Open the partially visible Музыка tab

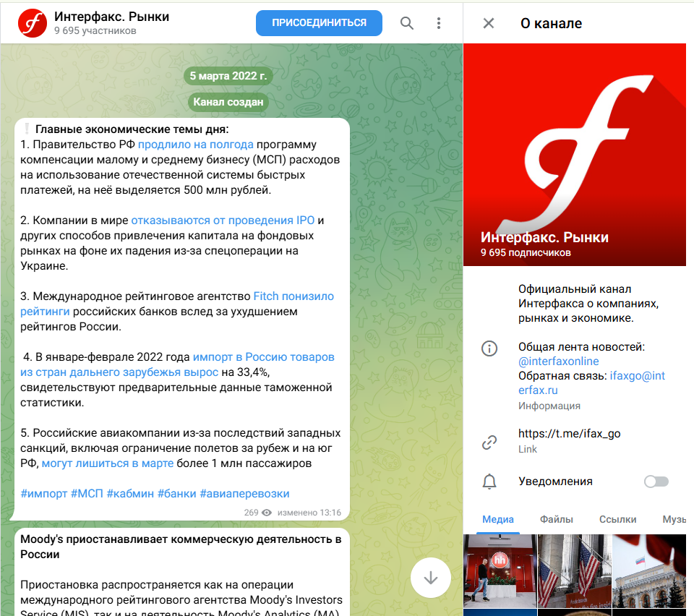(x=674, y=519)
